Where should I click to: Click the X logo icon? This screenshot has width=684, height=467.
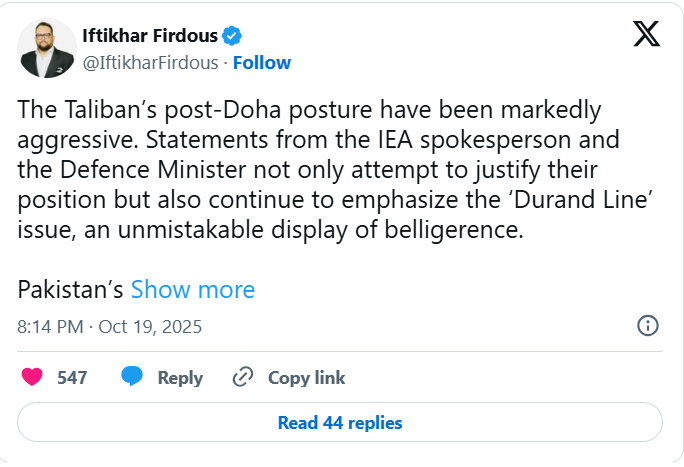click(x=646, y=36)
